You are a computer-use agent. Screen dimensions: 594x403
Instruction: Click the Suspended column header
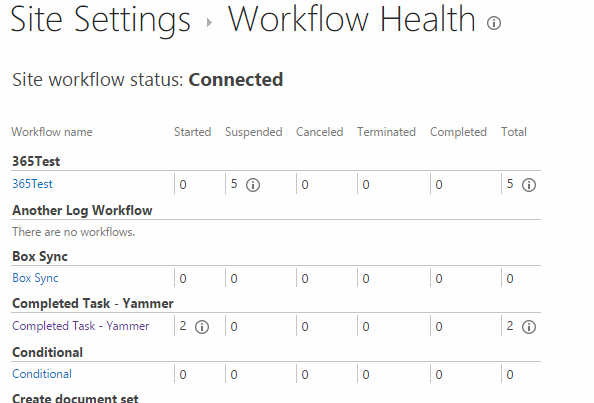click(x=253, y=132)
